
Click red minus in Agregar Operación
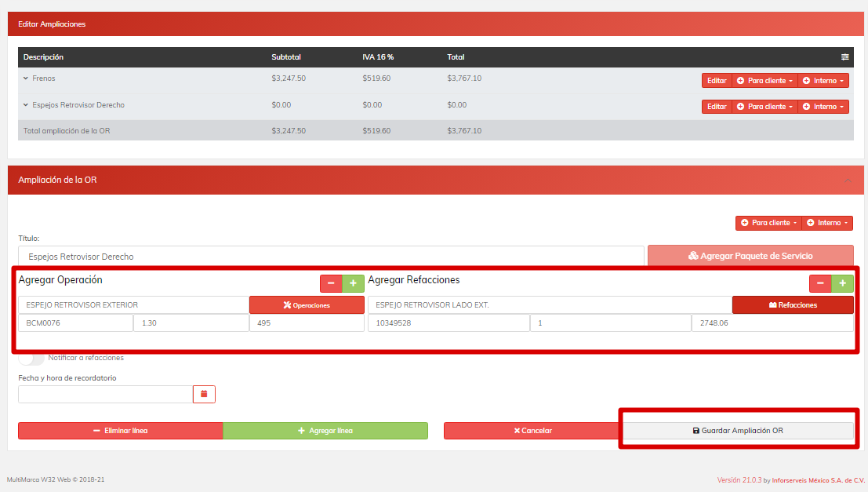331,283
